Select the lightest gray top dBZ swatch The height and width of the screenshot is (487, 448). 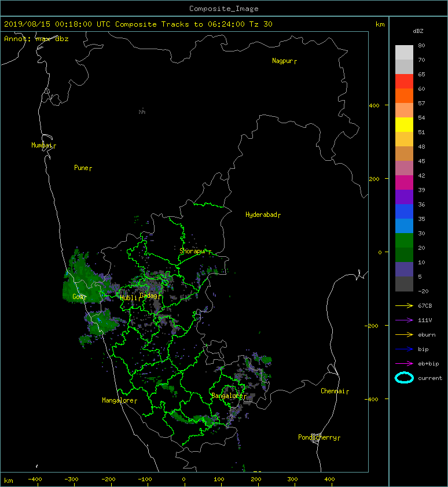[x=404, y=52]
